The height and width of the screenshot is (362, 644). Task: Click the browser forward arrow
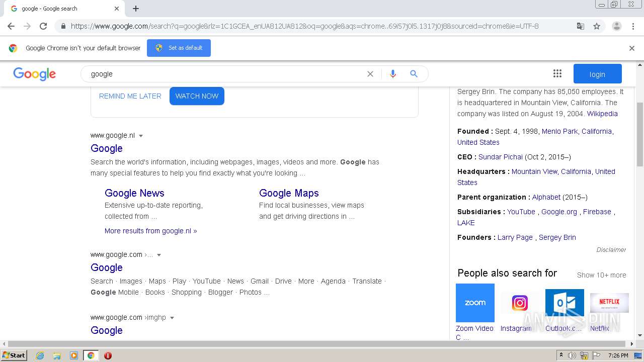(27, 26)
